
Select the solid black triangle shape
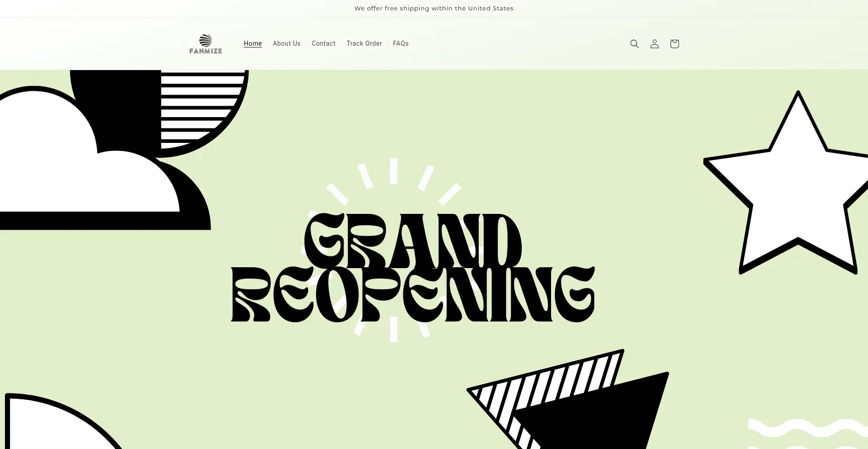pyautogui.click(x=601, y=416)
